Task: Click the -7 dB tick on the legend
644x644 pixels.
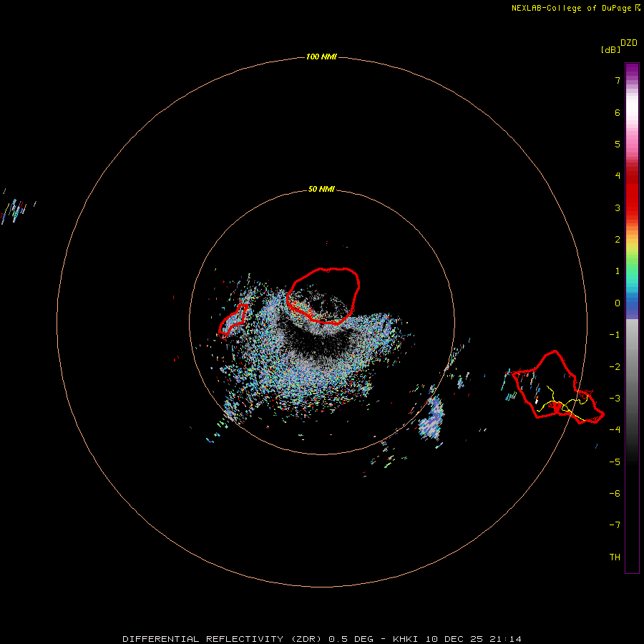Action: [615, 525]
